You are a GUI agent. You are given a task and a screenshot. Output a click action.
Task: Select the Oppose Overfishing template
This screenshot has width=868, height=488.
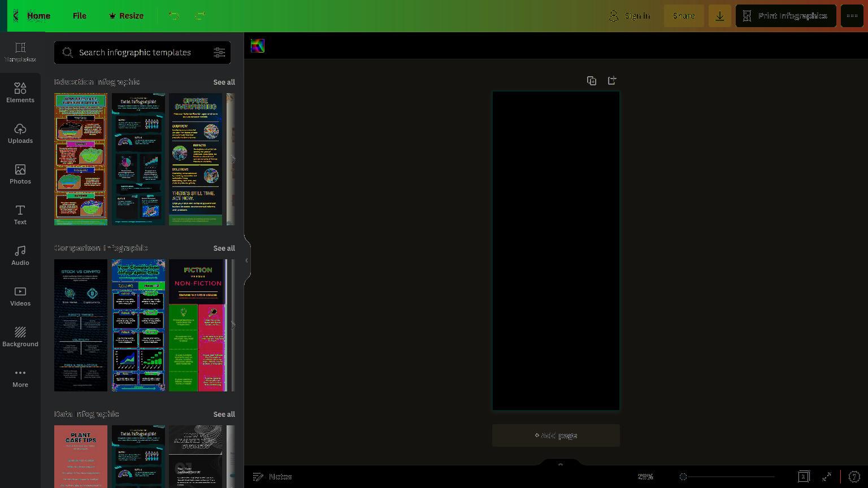[x=196, y=159]
